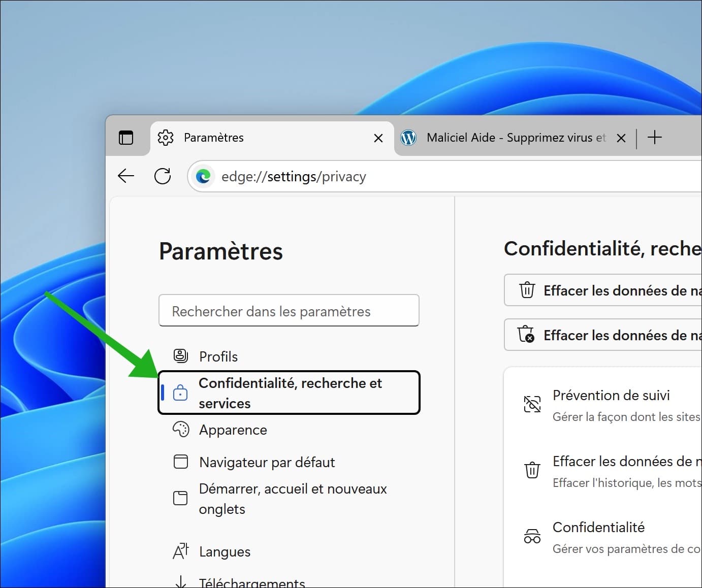The height and width of the screenshot is (588, 702).
Task: Click the WordPress icon on the second tab
Action: click(x=408, y=138)
